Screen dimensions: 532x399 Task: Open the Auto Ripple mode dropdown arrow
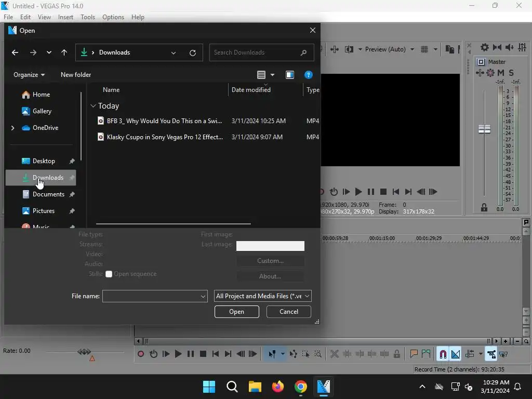coord(481,354)
